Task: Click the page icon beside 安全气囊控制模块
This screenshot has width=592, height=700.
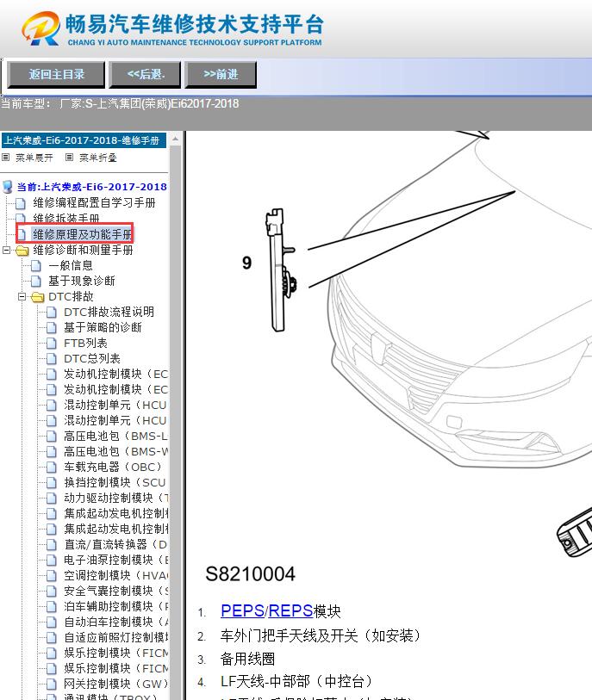Action: [x=52, y=591]
